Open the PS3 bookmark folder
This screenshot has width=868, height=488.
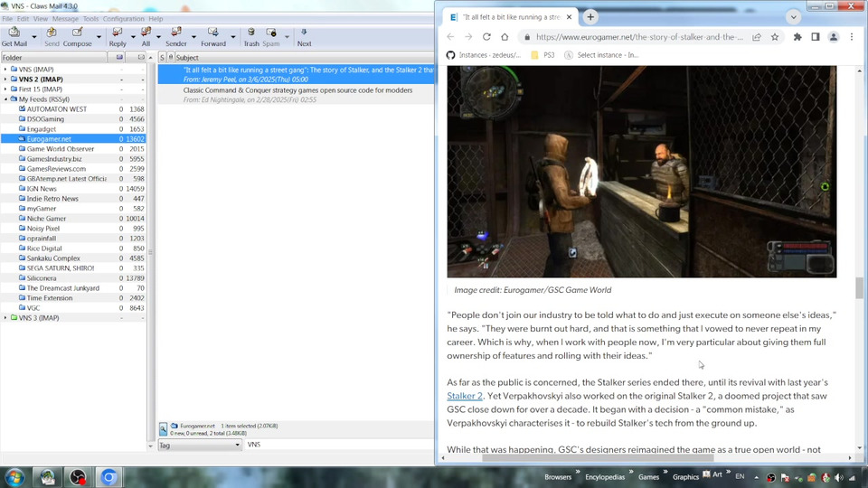(542, 55)
